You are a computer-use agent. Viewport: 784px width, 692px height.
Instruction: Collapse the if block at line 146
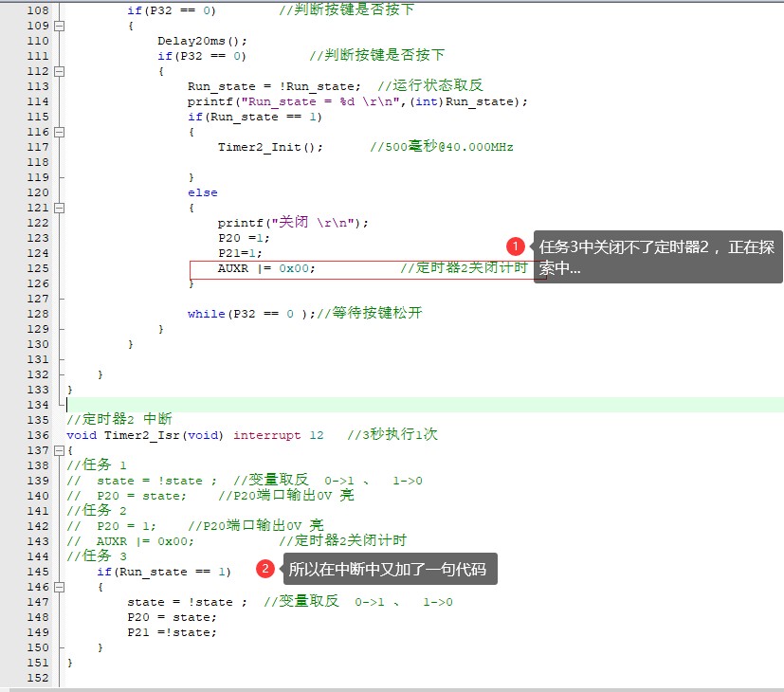tap(59, 587)
